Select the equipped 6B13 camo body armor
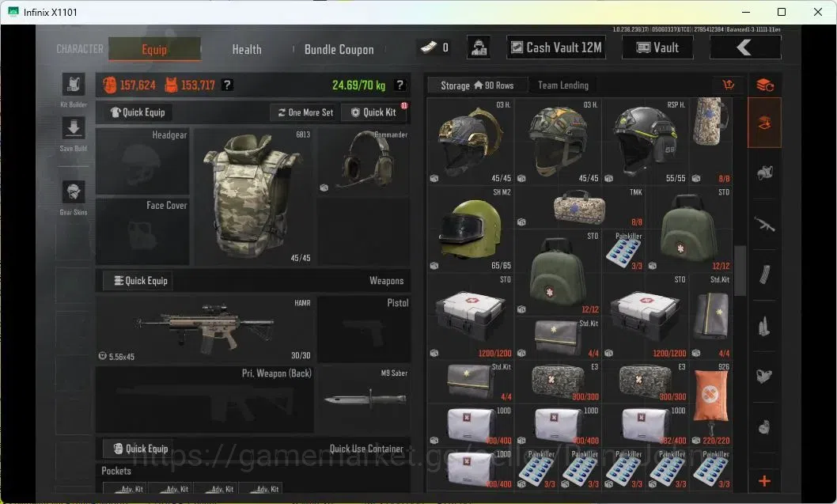This screenshot has height=504, width=837. coord(253,196)
